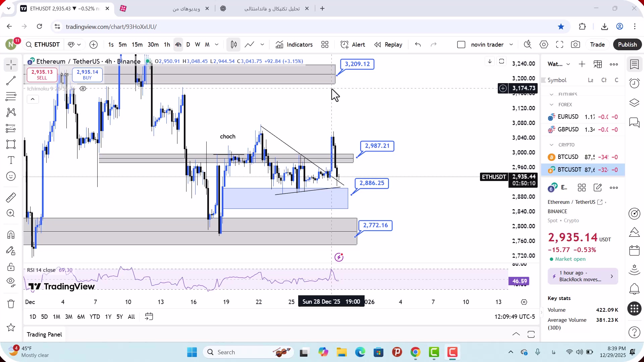Viewport: 644px width, 362px height.
Task: Pick the ruler measure tool
Action: click(x=11, y=197)
